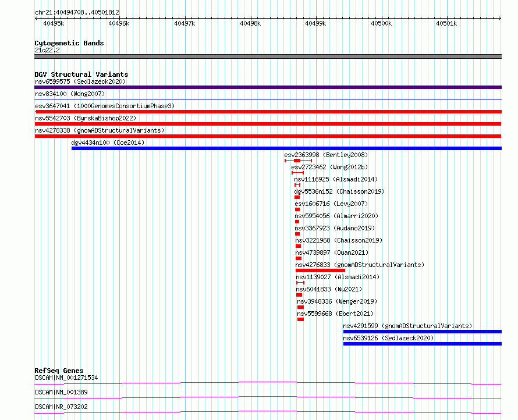Click the esv3647041 (1000GenomesConsortiumPhase3) label
This screenshot has width=518, height=420.
pos(105,106)
